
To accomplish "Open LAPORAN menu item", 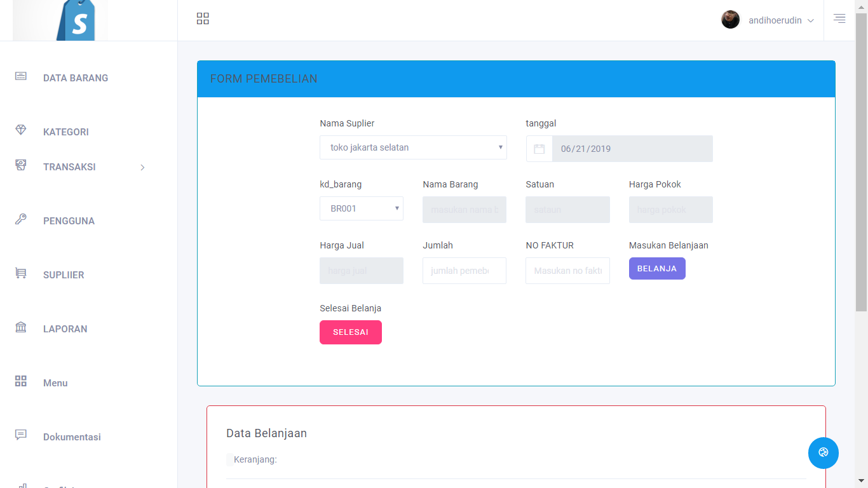I will pos(65,329).
